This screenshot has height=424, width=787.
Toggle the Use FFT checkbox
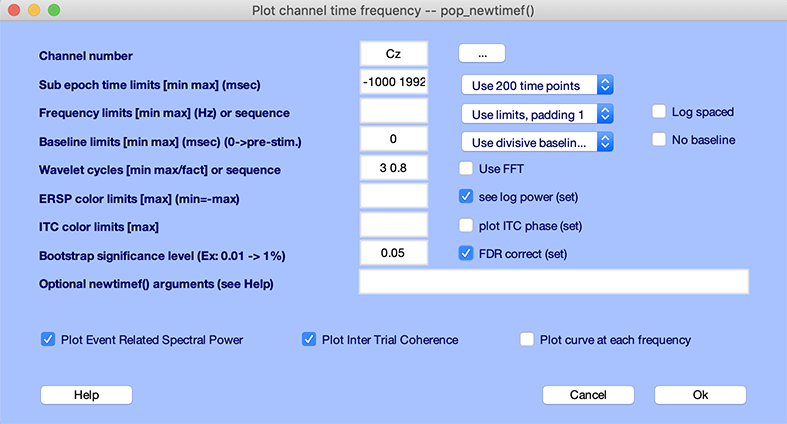point(466,168)
